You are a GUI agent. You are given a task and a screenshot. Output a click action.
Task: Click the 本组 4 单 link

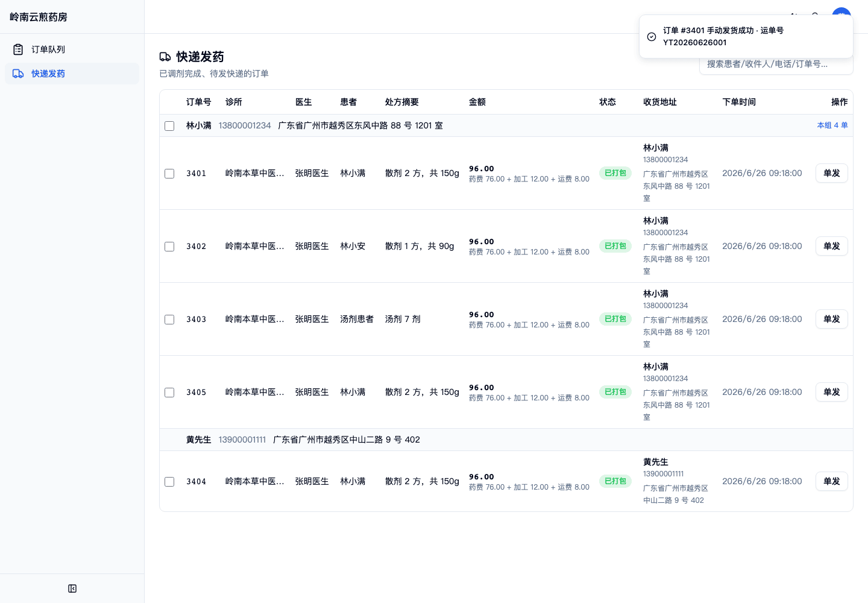tap(832, 125)
